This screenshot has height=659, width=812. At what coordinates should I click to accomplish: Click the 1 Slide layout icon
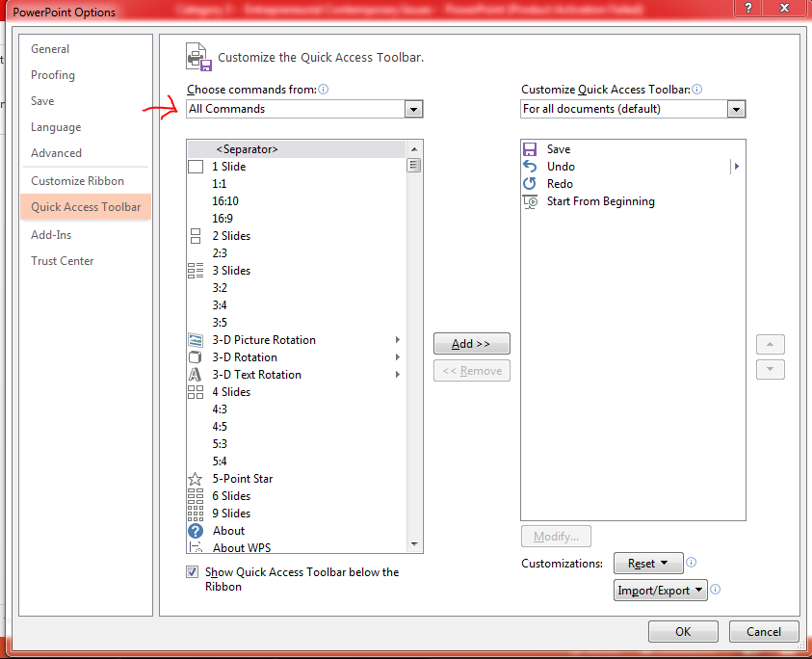196,167
